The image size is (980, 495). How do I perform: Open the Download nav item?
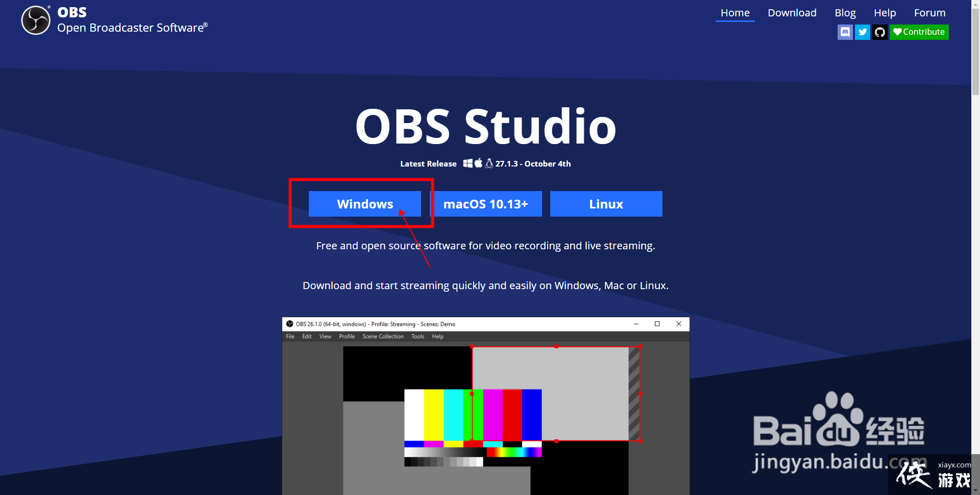[x=792, y=13]
